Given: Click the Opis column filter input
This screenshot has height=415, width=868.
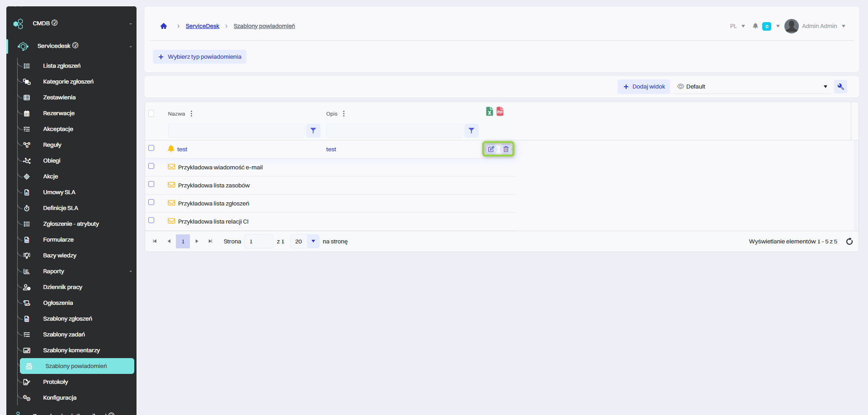Looking at the screenshot, I should click(x=394, y=131).
